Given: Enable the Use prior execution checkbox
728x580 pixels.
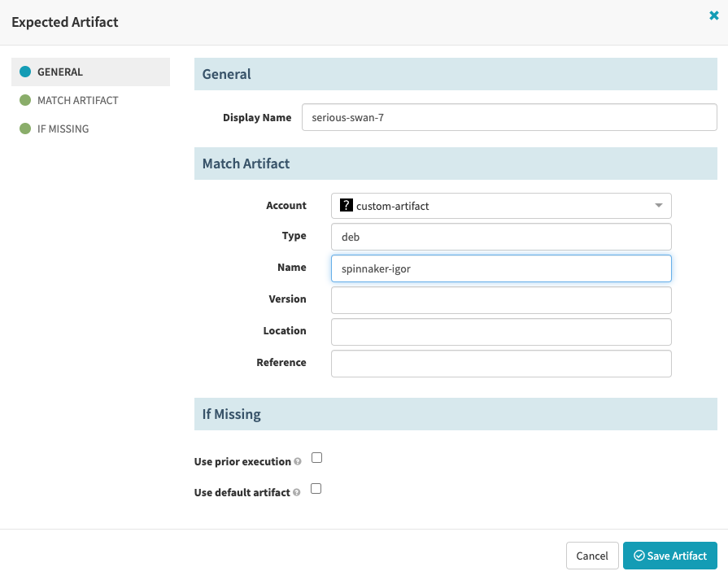Looking at the screenshot, I should click(x=316, y=457).
